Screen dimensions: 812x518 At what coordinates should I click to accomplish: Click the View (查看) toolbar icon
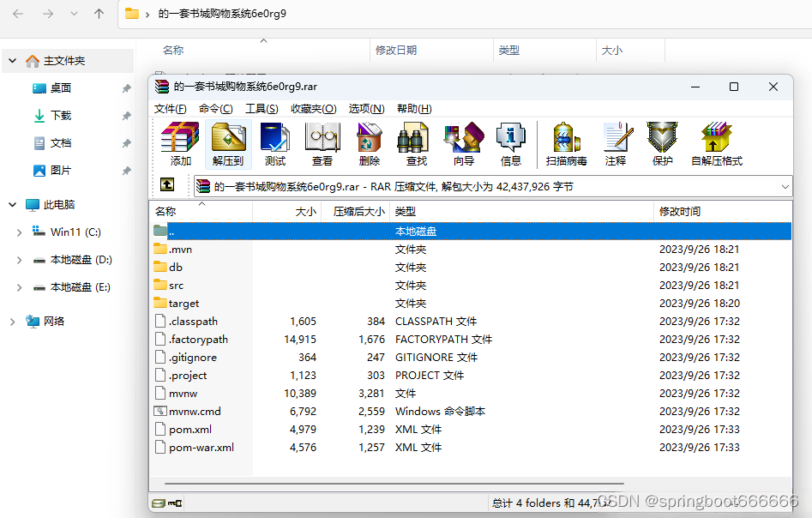point(322,144)
